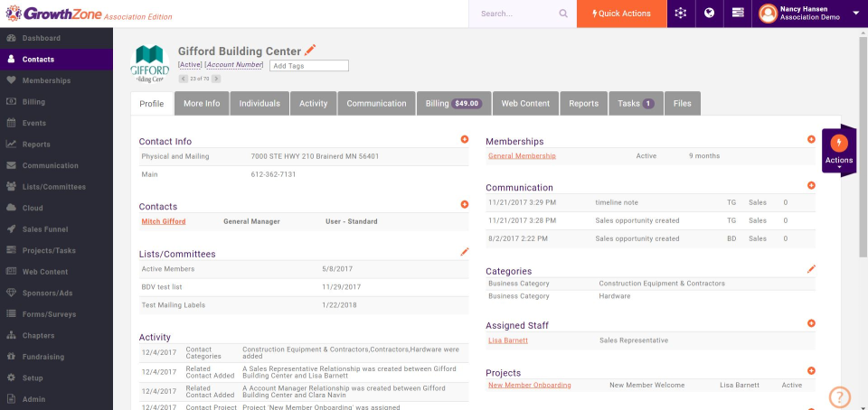Go to the previous contact record arrow

(x=183, y=79)
